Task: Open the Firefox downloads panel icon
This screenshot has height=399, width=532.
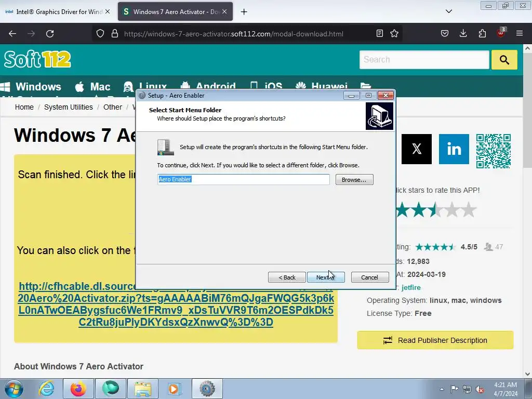Action: click(x=463, y=34)
